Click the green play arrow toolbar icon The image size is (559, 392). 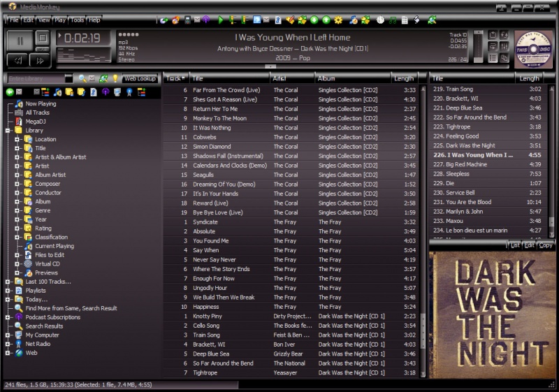220,20
